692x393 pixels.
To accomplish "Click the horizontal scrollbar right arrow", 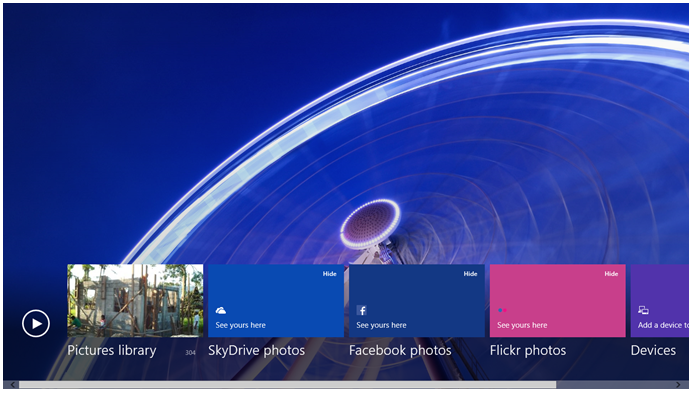I will [678, 385].
